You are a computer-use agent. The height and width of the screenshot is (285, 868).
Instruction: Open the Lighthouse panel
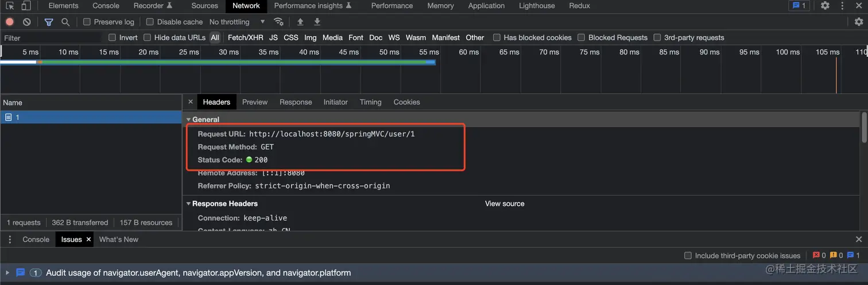click(x=537, y=6)
